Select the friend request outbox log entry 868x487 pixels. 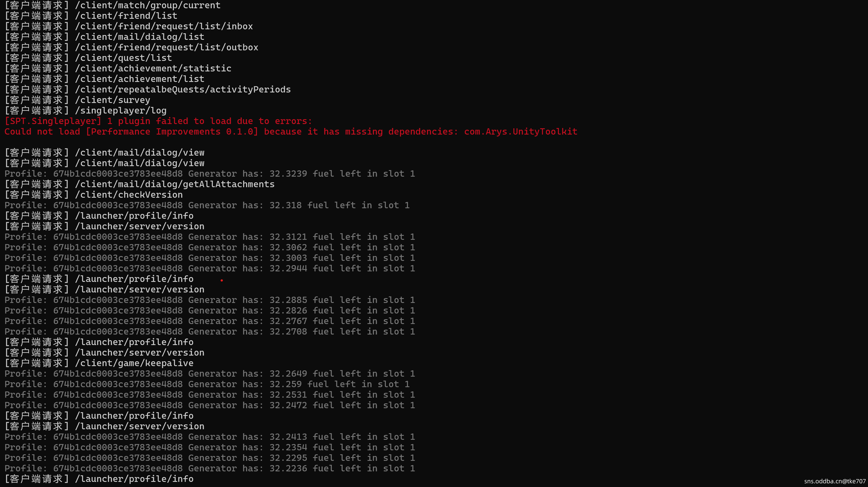[x=166, y=48]
